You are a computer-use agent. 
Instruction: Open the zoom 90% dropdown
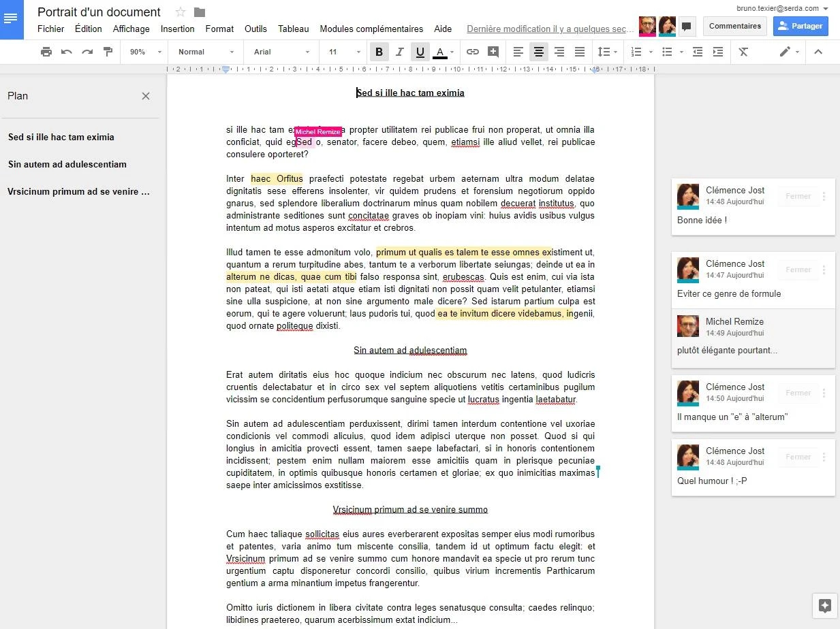[146, 52]
